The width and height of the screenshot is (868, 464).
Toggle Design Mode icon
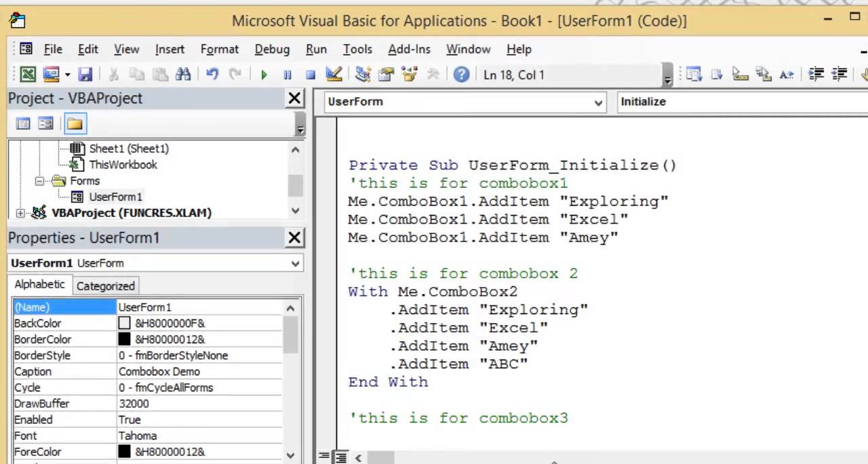click(x=334, y=75)
